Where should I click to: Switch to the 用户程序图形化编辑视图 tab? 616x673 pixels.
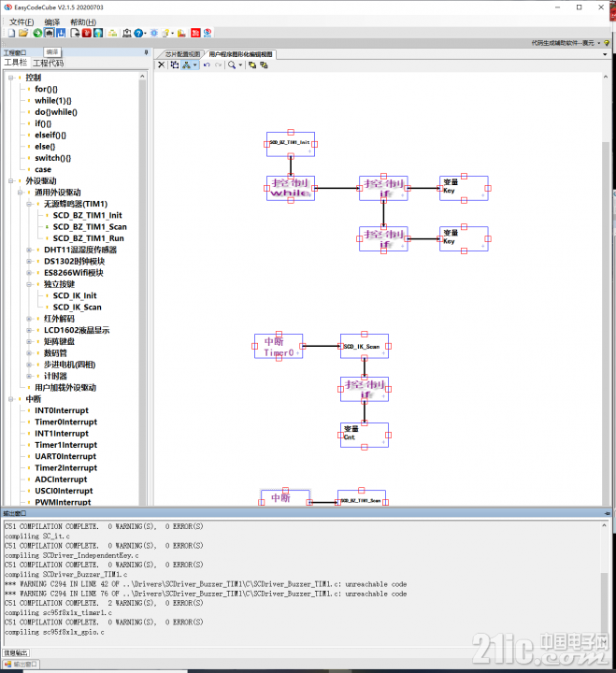coord(240,54)
